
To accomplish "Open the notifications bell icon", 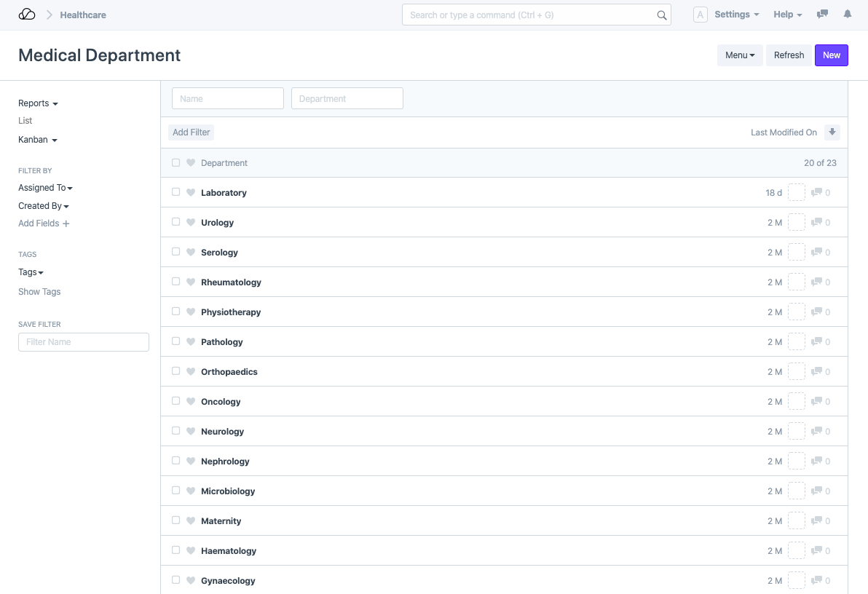I will 847,15.
